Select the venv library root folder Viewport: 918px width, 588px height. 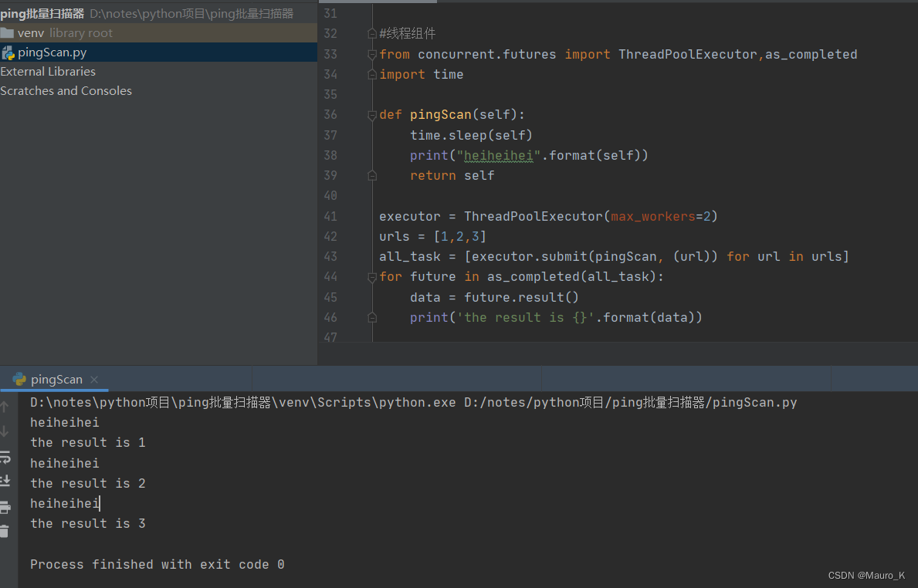[x=158, y=32]
